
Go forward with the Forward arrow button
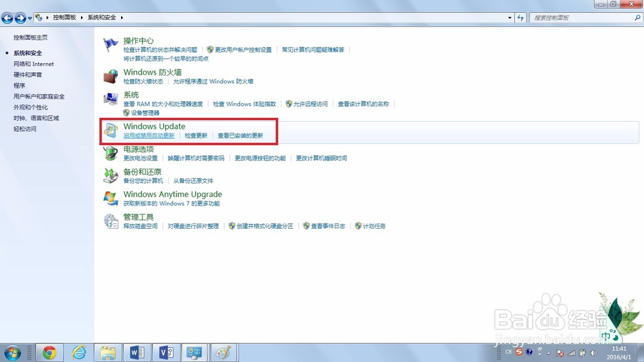tap(20, 17)
